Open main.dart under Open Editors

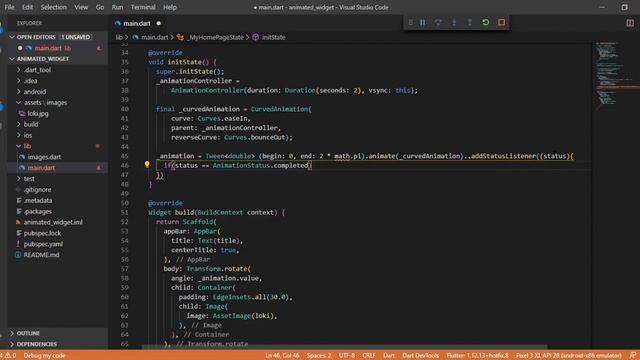pos(48,48)
